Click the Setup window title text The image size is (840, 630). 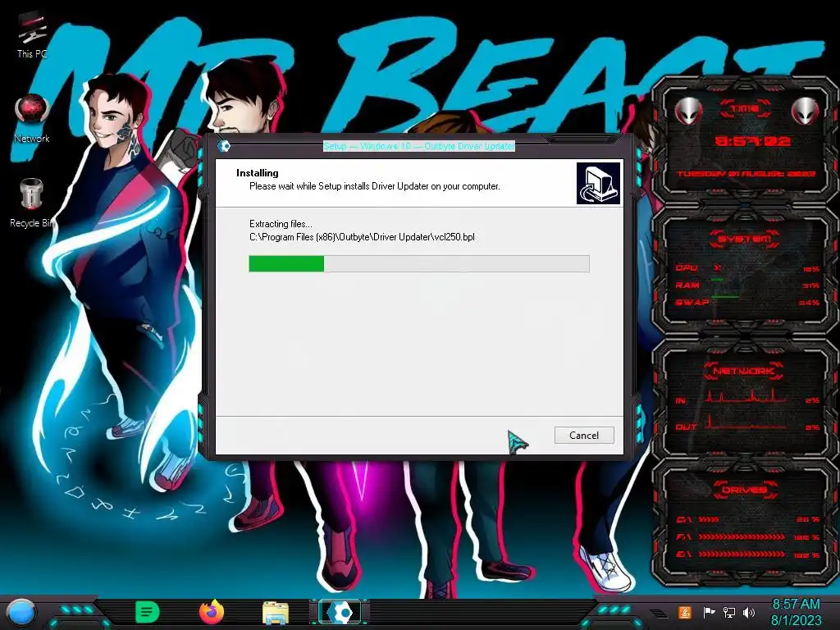[x=419, y=146]
